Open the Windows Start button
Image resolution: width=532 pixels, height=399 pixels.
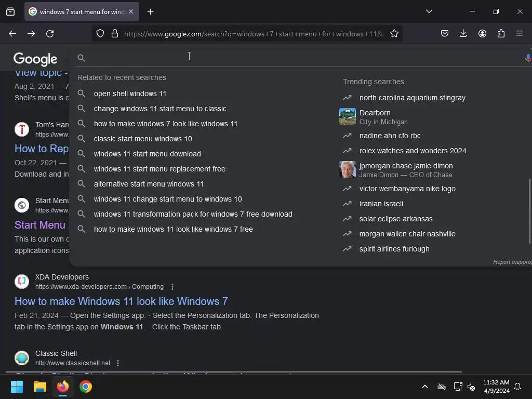pyautogui.click(x=17, y=387)
